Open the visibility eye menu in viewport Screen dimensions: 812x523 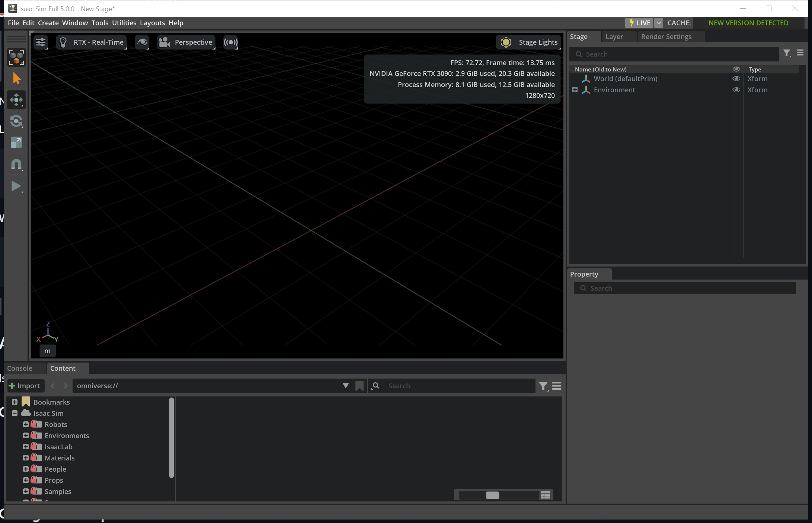pyautogui.click(x=142, y=42)
